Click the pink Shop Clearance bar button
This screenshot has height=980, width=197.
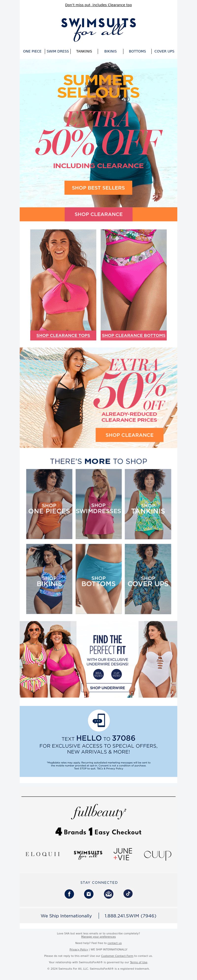click(x=98, y=214)
